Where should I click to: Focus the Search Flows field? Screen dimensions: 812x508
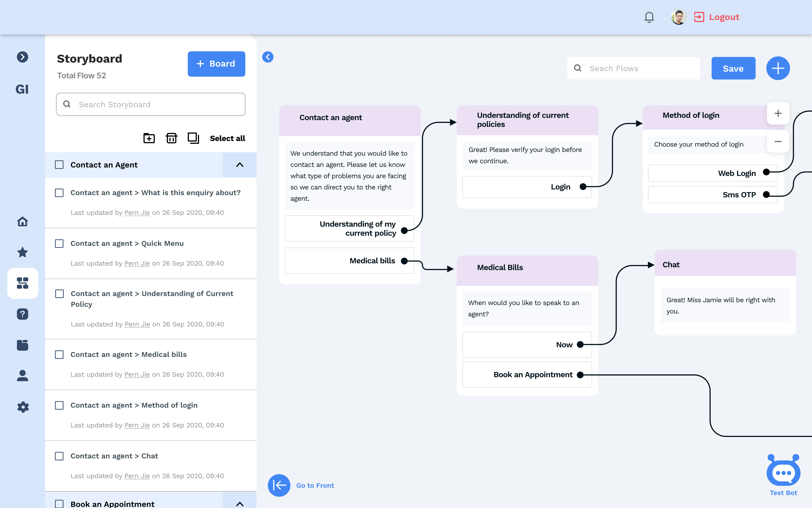pos(634,68)
